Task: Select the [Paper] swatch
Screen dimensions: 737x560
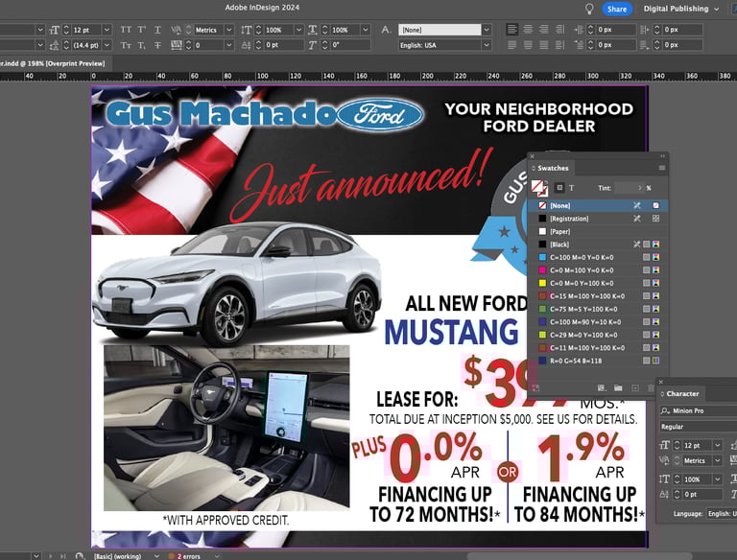Action: (598, 232)
